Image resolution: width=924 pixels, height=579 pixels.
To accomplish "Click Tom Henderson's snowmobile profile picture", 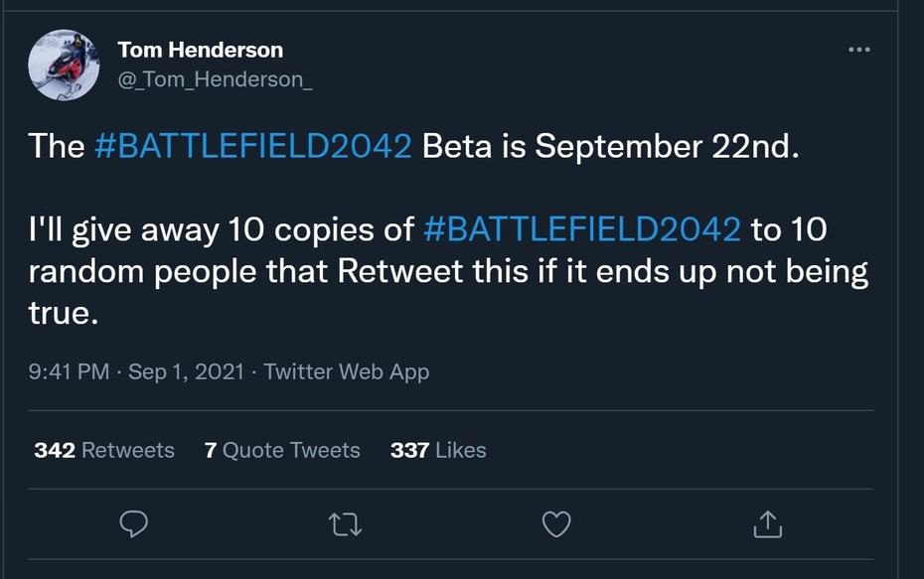I will coord(64,66).
